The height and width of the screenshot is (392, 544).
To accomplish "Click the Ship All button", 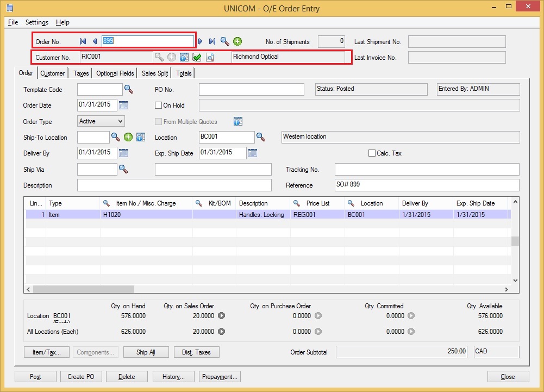I will coord(146,352).
